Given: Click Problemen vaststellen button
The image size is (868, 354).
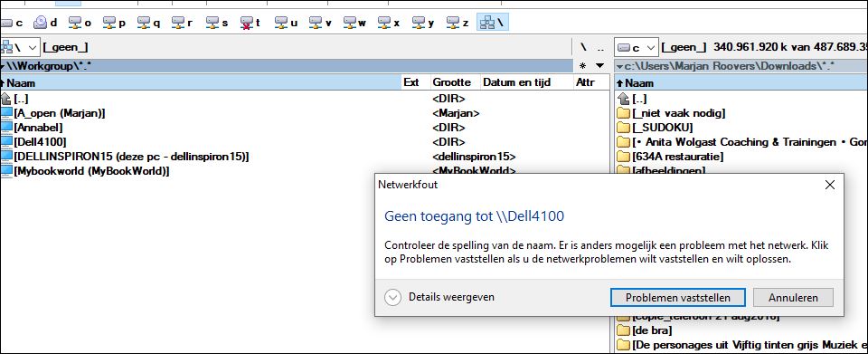Looking at the screenshot, I should (677, 298).
